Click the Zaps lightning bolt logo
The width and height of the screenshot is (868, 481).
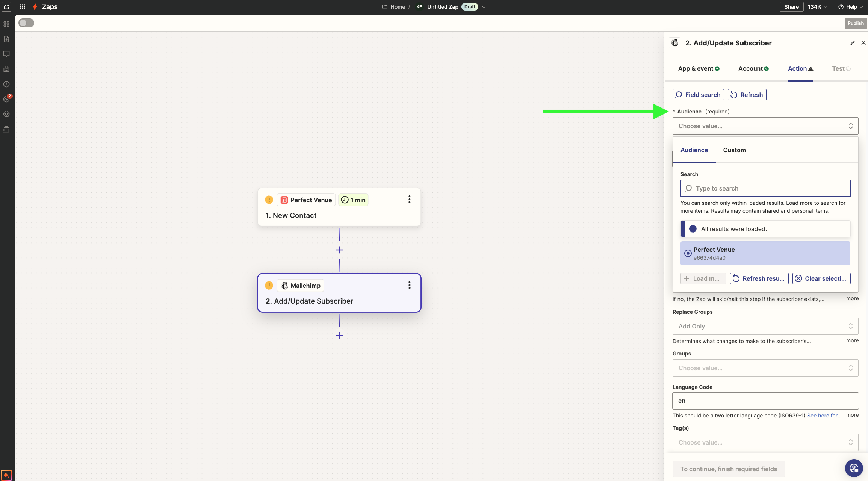pyautogui.click(x=35, y=7)
